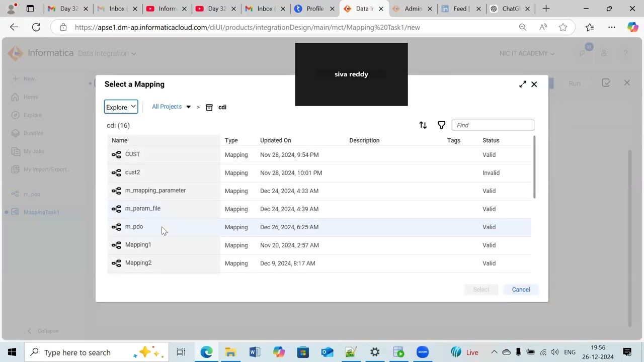Viewport: 644px width, 362px height.
Task: Open a new browser tab
Action: (546, 9)
